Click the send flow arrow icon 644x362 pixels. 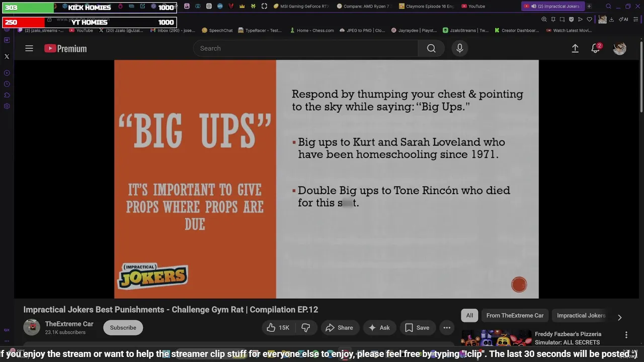point(580,20)
